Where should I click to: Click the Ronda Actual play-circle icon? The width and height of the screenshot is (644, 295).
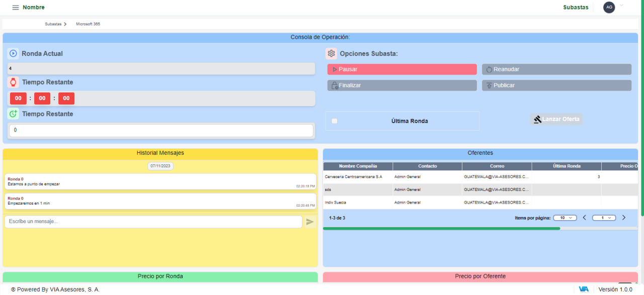(13, 53)
